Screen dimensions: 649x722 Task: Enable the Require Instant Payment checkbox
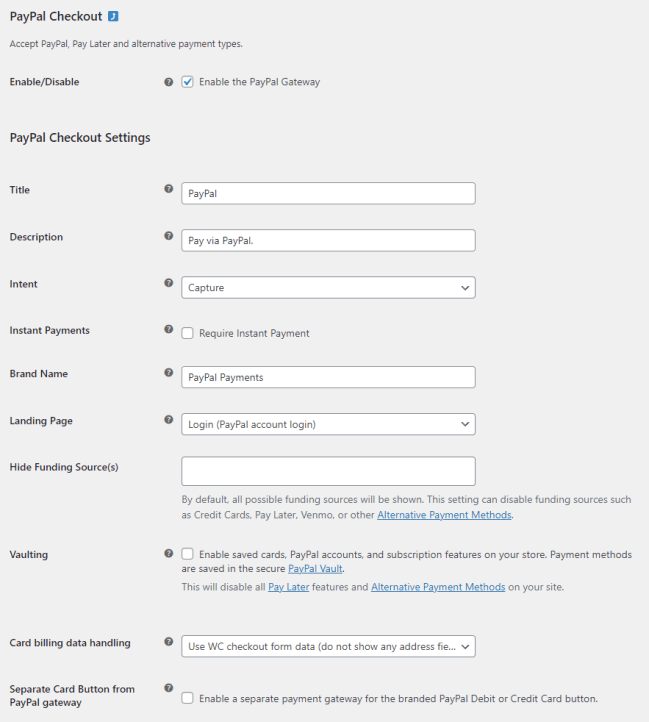click(187, 333)
